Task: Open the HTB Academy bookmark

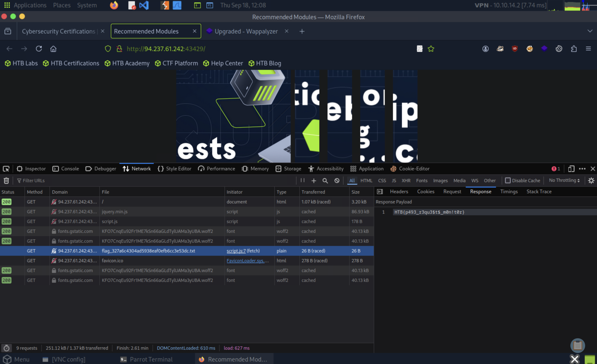Action: (127, 63)
